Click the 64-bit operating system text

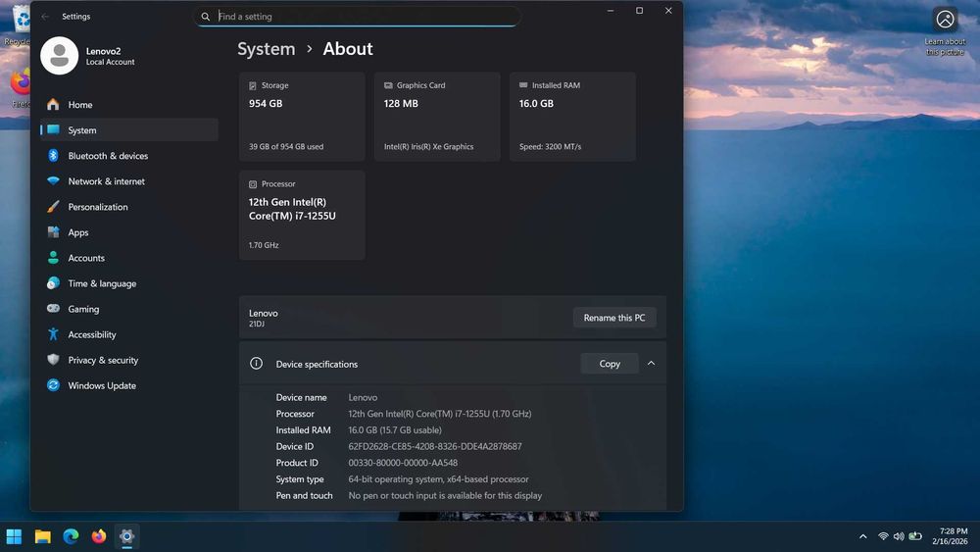tap(439, 478)
